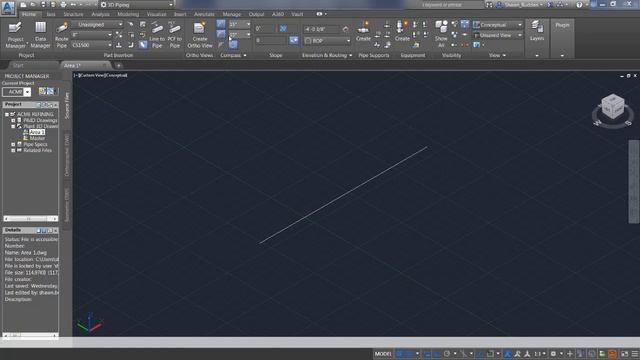Click the AutoCAD application menu logo
Screen dimensions: 640x360
click(x=8, y=7)
